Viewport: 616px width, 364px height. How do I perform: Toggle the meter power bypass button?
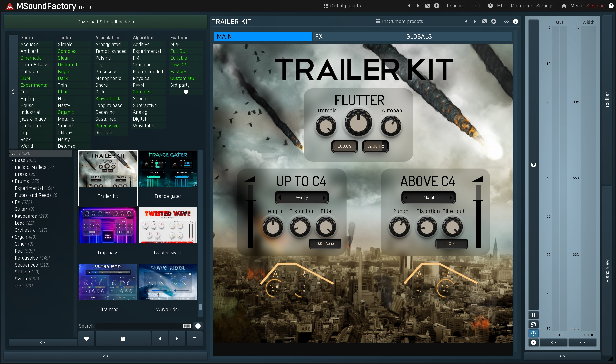coord(533,333)
